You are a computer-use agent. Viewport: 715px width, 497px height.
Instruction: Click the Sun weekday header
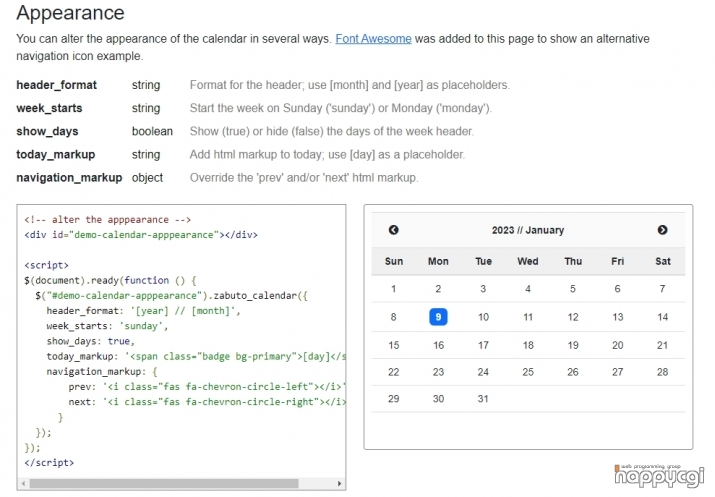(394, 261)
